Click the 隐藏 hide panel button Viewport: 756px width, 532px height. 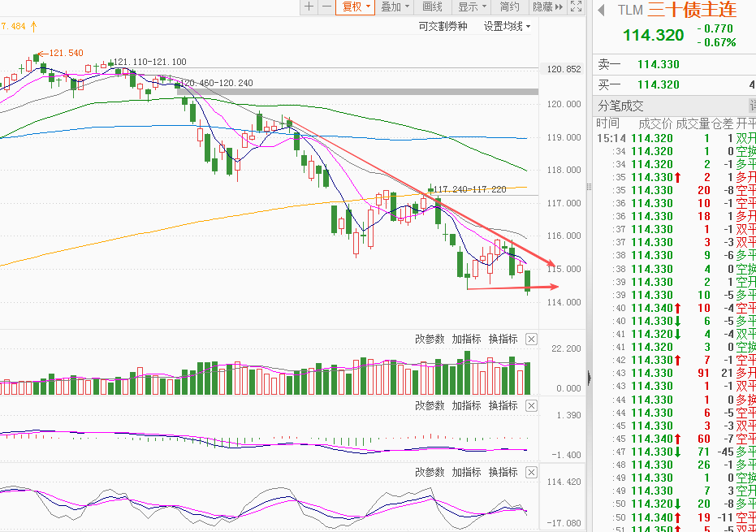pyautogui.click(x=547, y=6)
